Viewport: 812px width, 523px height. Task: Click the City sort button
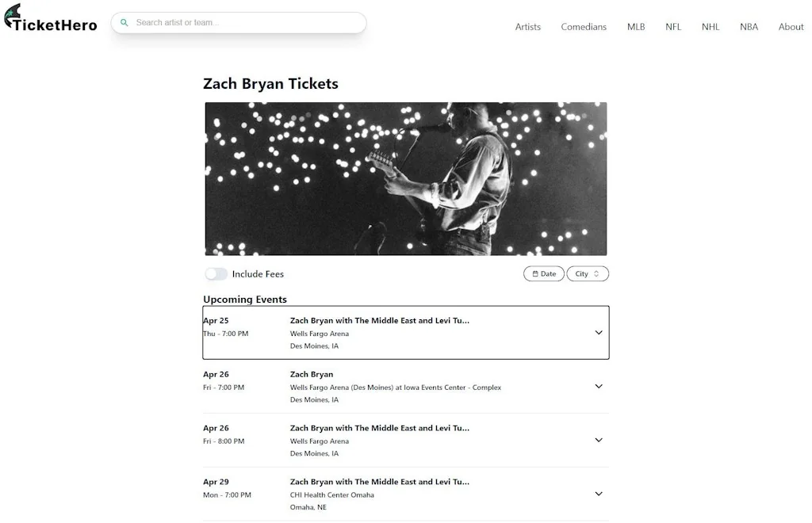click(x=588, y=273)
